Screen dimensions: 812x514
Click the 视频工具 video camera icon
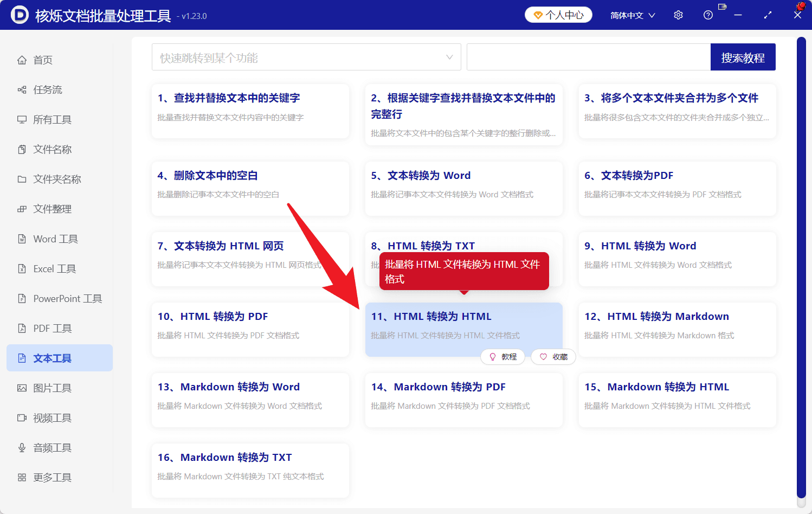(x=22, y=417)
